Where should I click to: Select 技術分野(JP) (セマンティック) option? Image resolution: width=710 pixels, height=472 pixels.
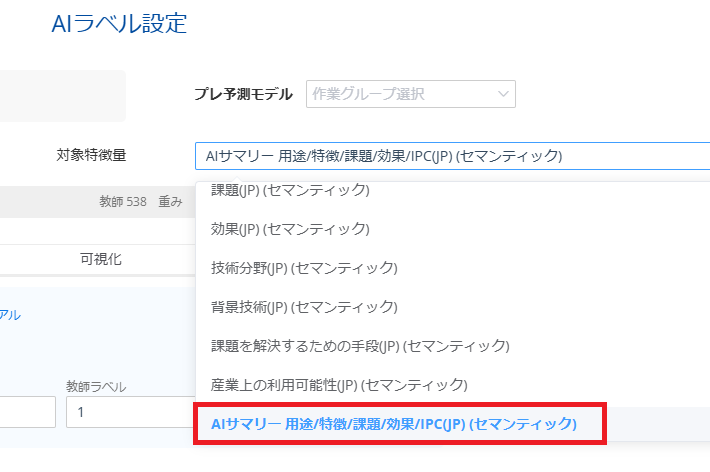(304, 268)
